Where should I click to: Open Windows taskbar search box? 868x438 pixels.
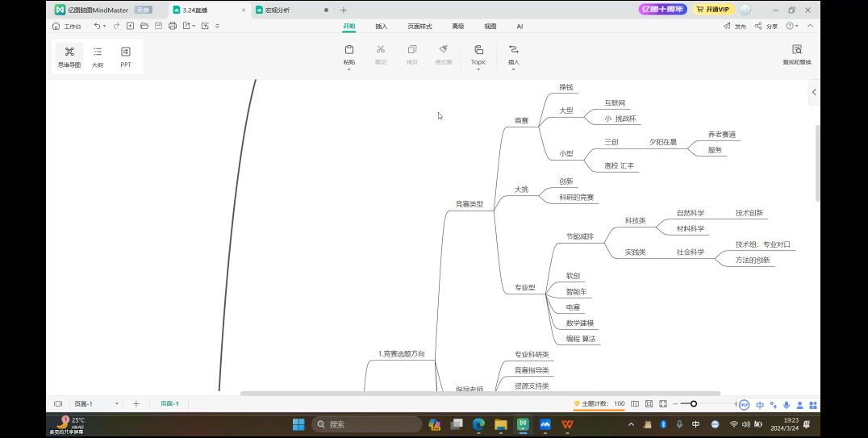[367, 424]
